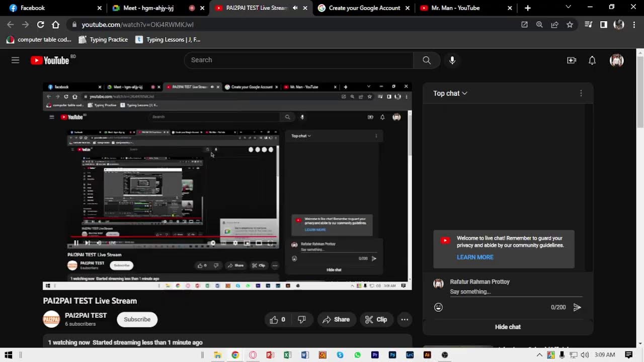Open live chat three-dot options
The height and width of the screenshot is (362, 644).
(x=581, y=94)
